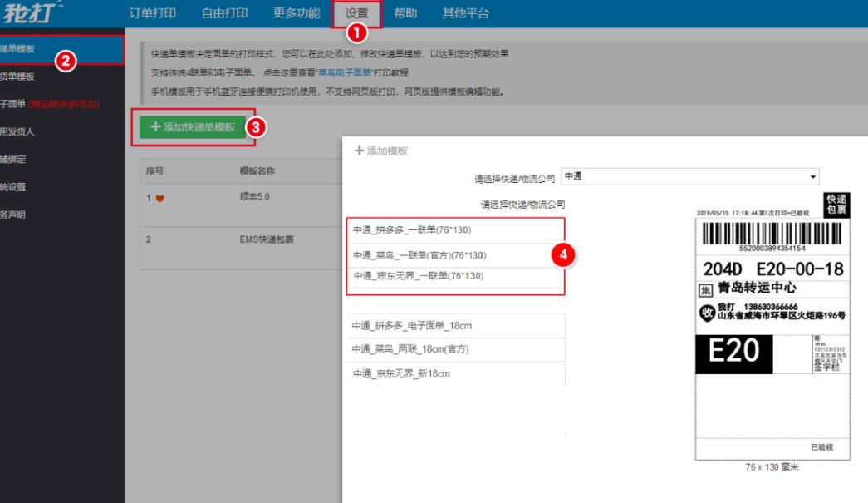Open the 设置 menu
The width and height of the screenshot is (868, 503).
[x=356, y=13]
